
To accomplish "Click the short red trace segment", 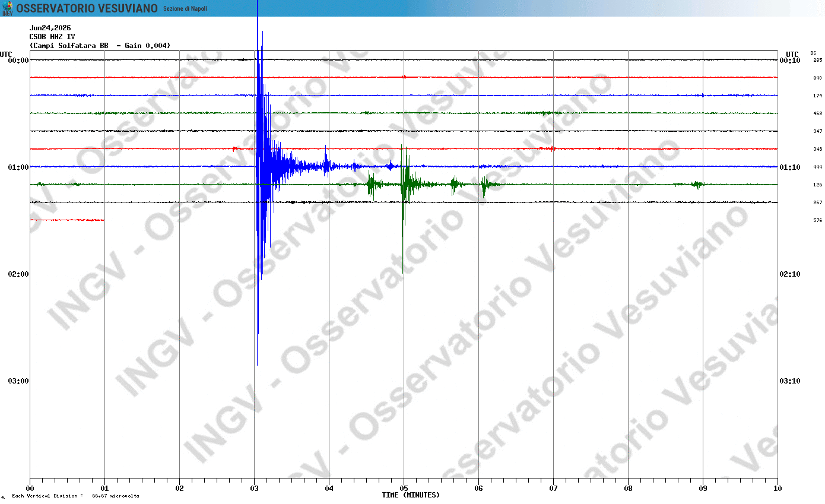I will pos(67,220).
